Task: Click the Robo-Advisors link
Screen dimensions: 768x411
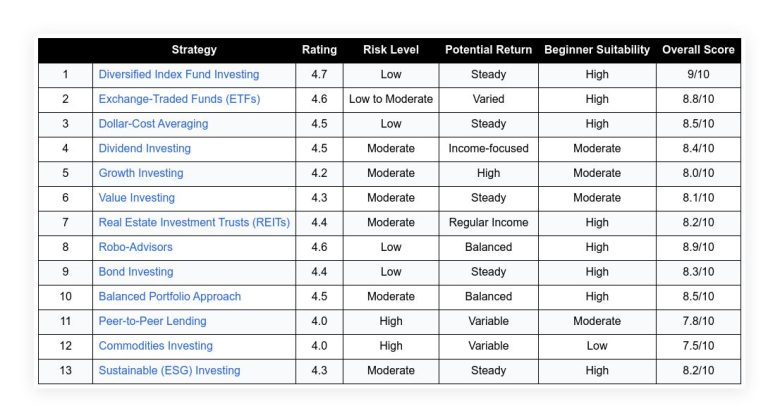Action: click(135, 247)
